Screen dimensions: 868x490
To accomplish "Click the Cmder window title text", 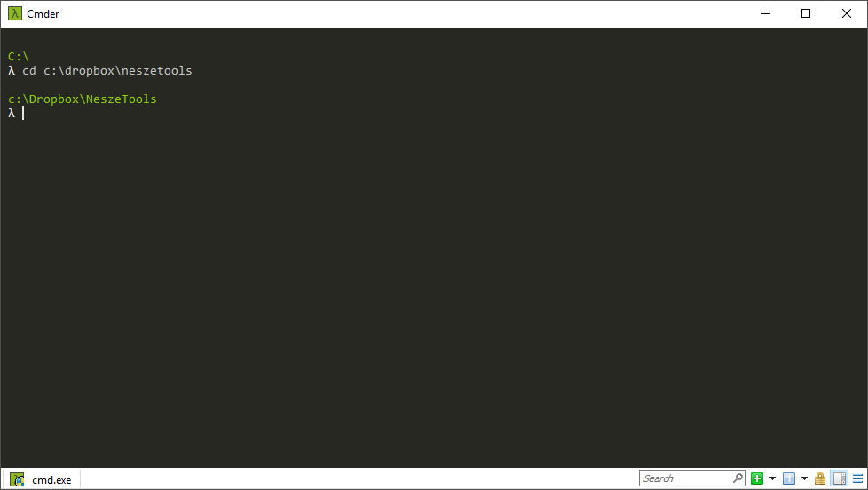I will [x=43, y=14].
